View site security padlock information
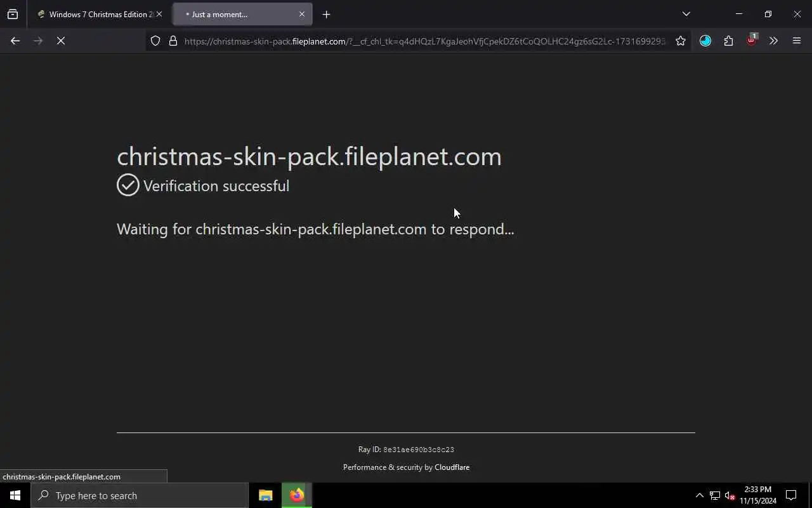 [x=173, y=41]
